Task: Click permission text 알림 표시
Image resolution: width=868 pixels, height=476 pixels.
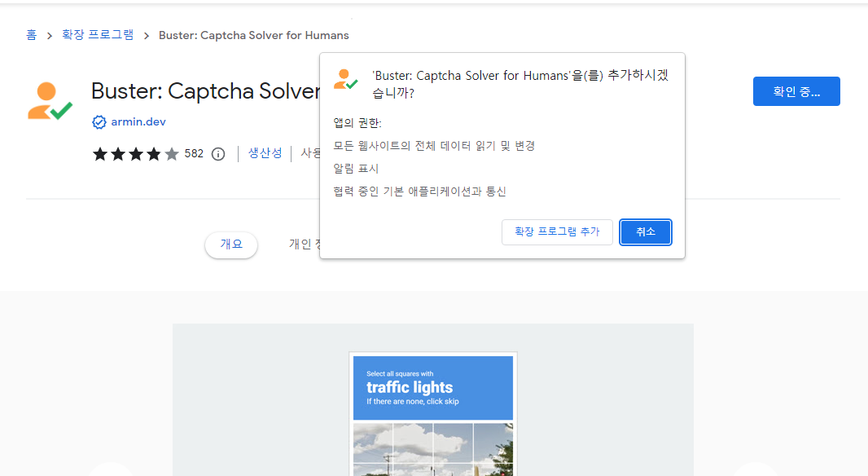Action: coord(356,169)
